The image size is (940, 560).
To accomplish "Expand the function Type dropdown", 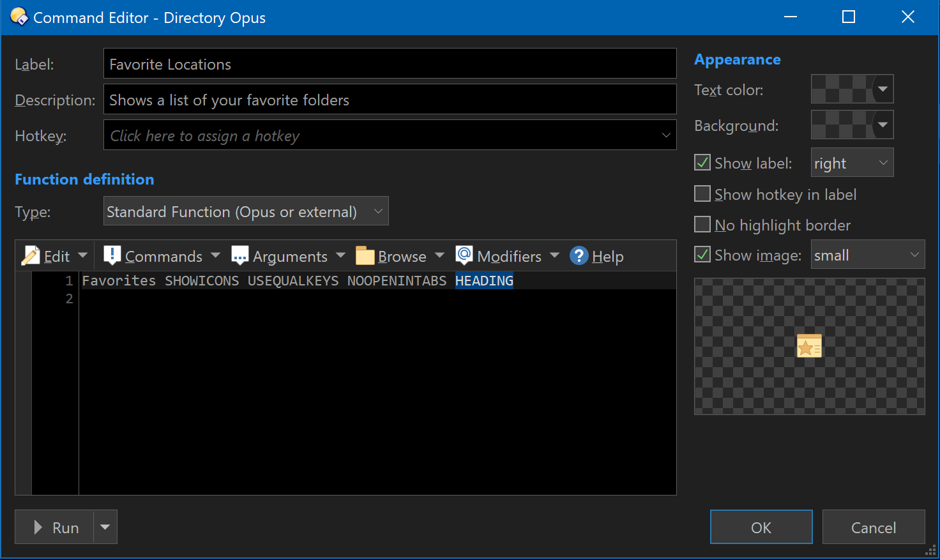I will (x=246, y=211).
